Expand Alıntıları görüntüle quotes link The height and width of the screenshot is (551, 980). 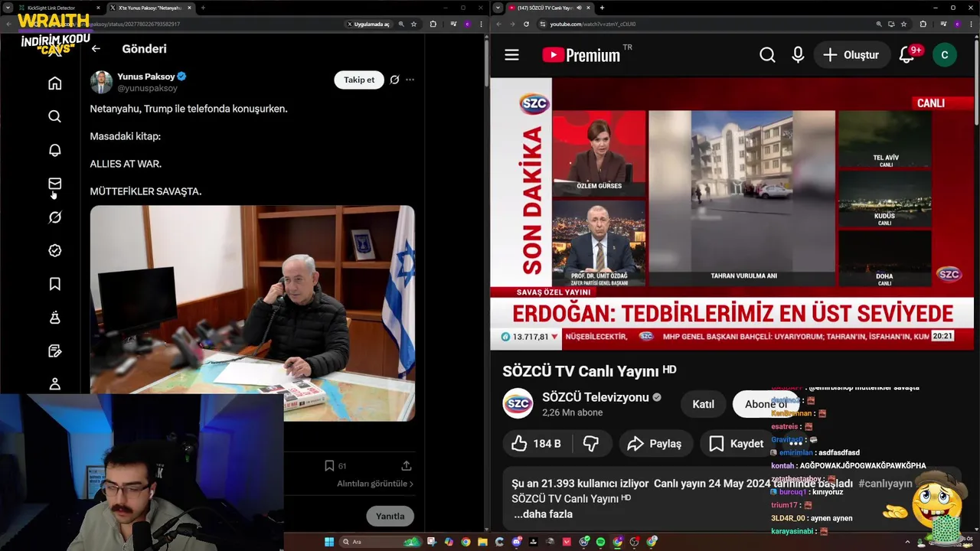(x=375, y=484)
